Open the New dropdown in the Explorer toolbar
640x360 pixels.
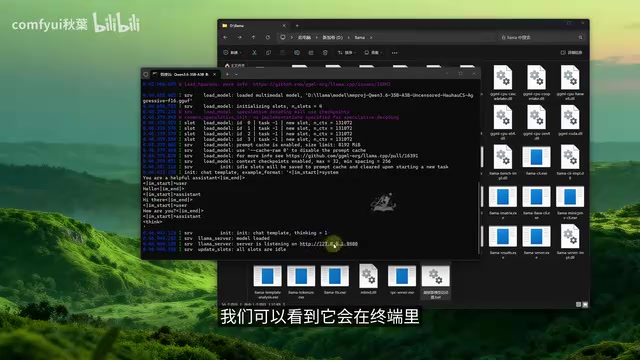(x=232, y=53)
